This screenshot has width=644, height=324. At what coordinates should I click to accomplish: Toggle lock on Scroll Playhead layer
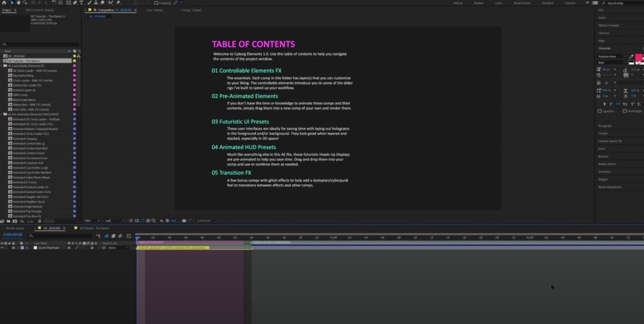13,248
